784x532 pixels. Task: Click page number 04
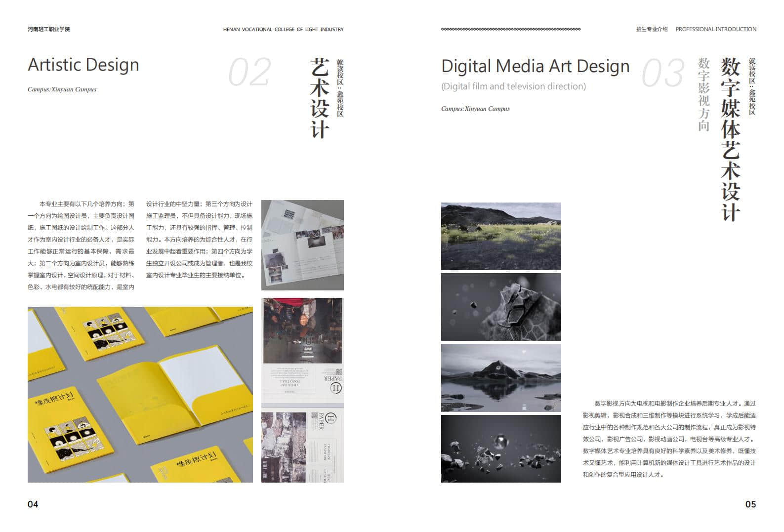click(x=33, y=504)
